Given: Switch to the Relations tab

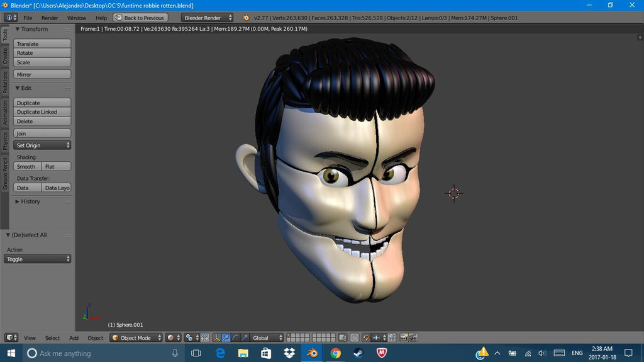Looking at the screenshot, I should (5, 82).
